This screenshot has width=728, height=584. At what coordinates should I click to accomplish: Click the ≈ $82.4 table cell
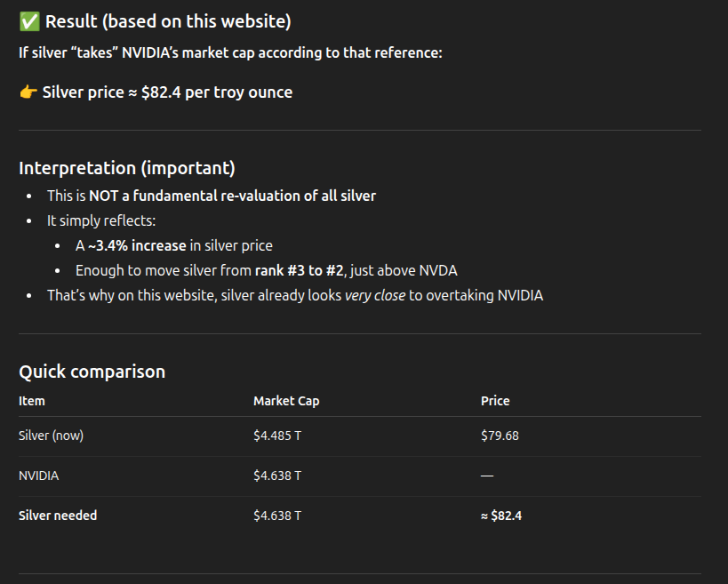[501, 516]
